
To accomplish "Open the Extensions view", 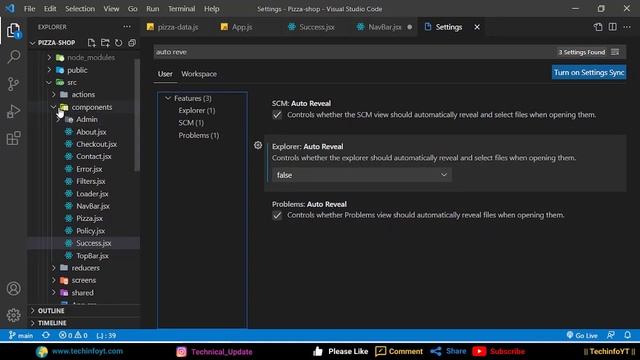I will (13, 138).
